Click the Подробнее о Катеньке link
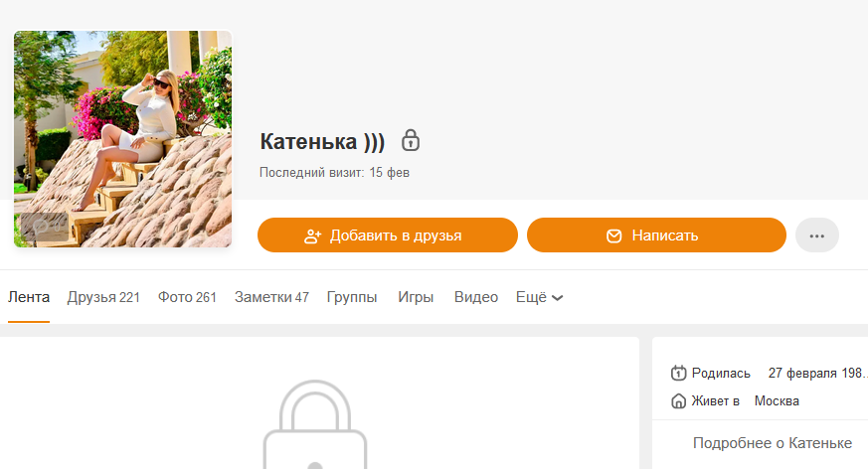Screen dimensions: 868x469 click(773, 443)
